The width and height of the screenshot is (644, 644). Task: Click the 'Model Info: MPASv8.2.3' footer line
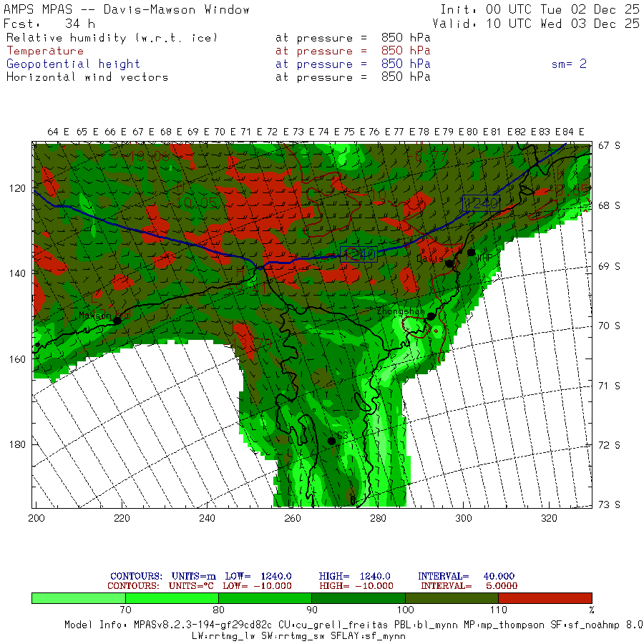(353, 625)
